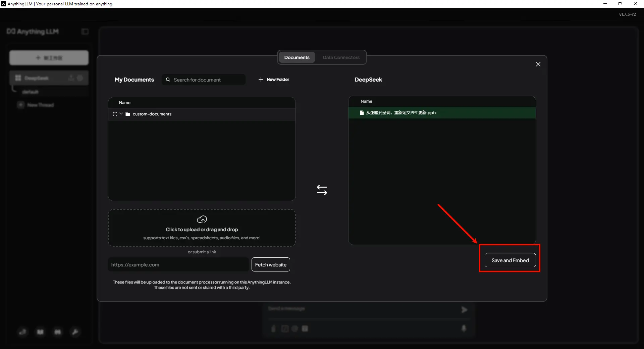644x349 pixels.
Task: Click the swap arrows between document panels
Action: pos(322,190)
